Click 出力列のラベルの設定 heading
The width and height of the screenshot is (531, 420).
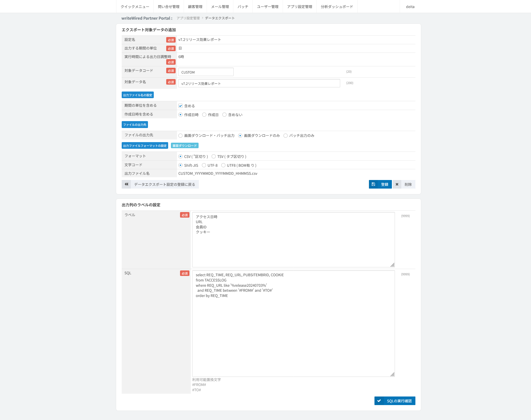(141, 205)
